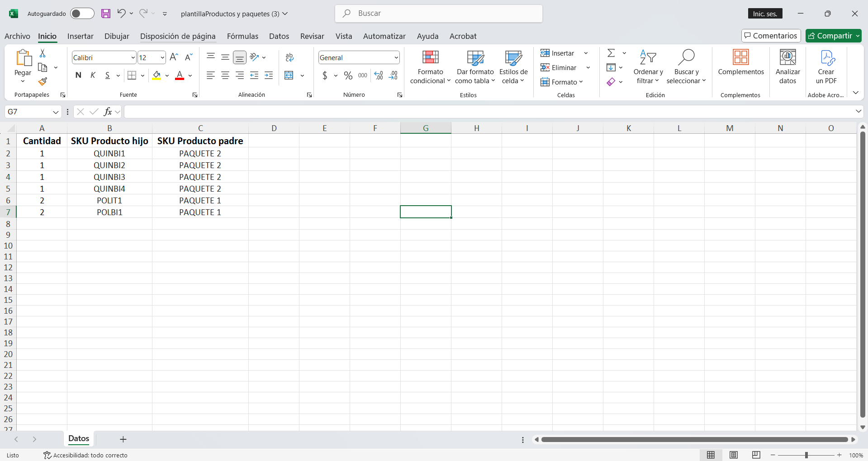Image resolution: width=868 pixels, height=461 pixels.
Task: Apply the yellow fill color to the cell
Action: coord(157,75)
